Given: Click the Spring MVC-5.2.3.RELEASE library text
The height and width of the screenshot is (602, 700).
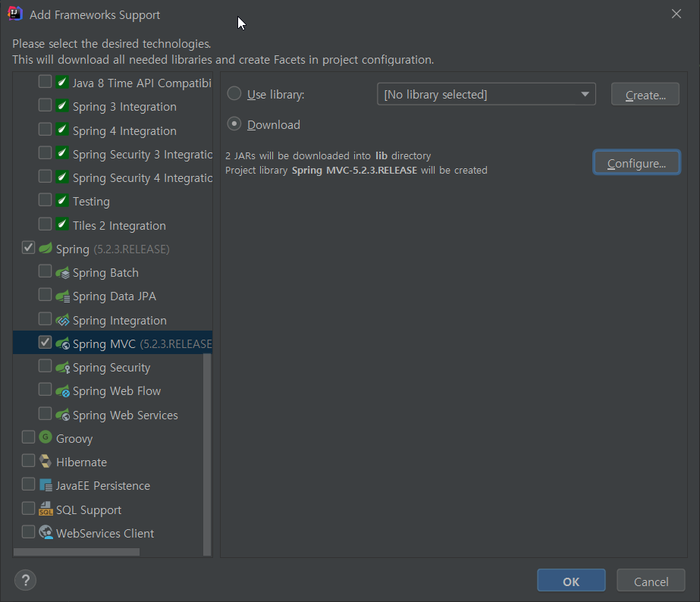Looking at the screenshot, I should [x=354, y=171].
